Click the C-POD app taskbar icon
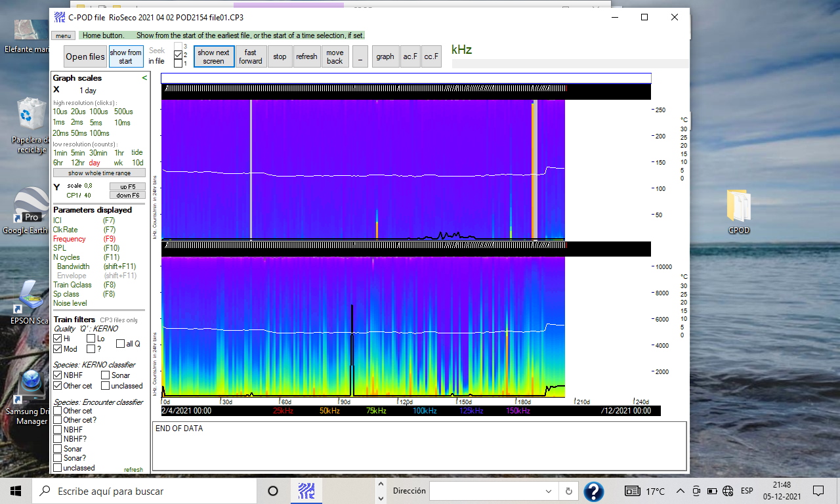The height and width of the screenshot is (504, 840). click(306, 491)
